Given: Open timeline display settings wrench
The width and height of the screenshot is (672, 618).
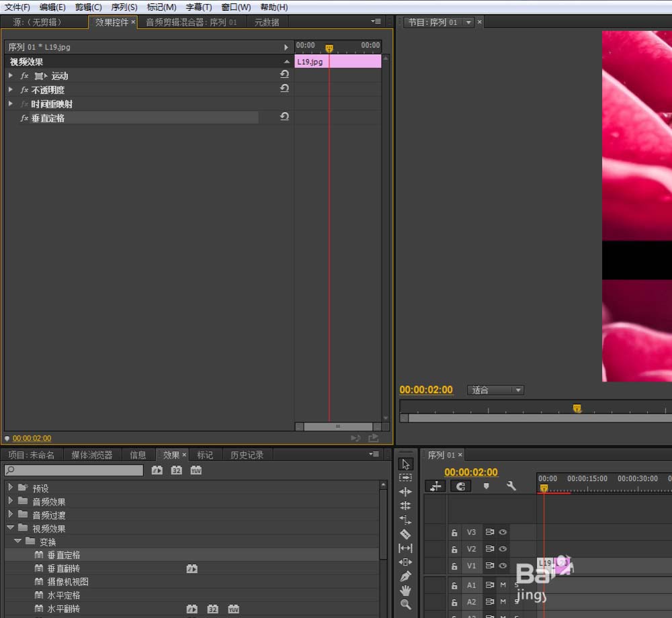Looking at the screenshot, I should pyautogui.click(x=511, y=486).
